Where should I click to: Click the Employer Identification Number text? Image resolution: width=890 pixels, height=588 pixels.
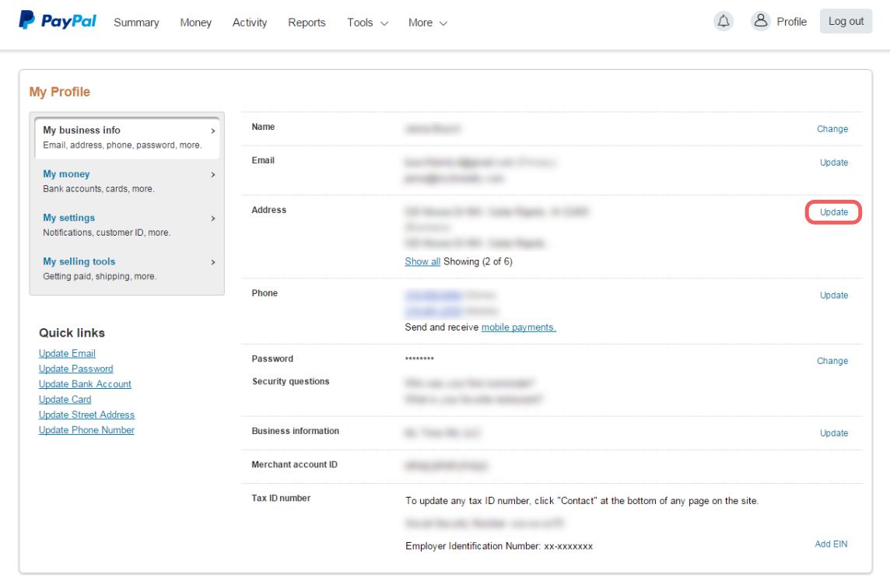point(499,546)
